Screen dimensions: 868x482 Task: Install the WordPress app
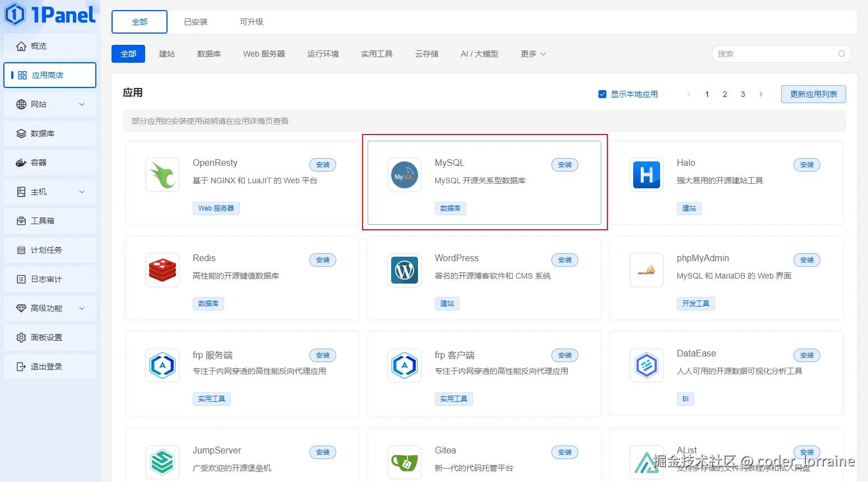(565, 260)
